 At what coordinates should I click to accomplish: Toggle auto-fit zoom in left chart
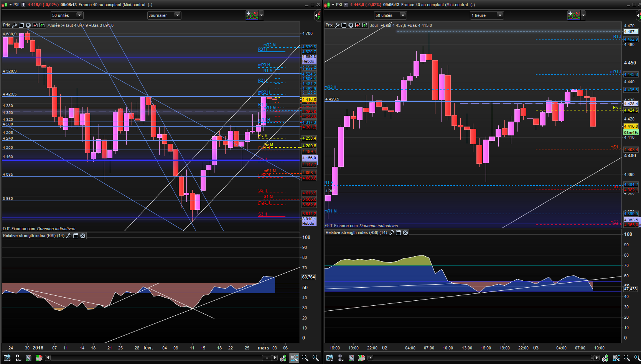pos(294,358)
